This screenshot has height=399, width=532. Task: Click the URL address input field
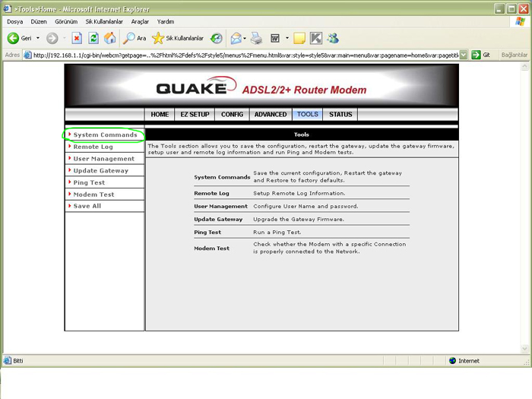245,55
